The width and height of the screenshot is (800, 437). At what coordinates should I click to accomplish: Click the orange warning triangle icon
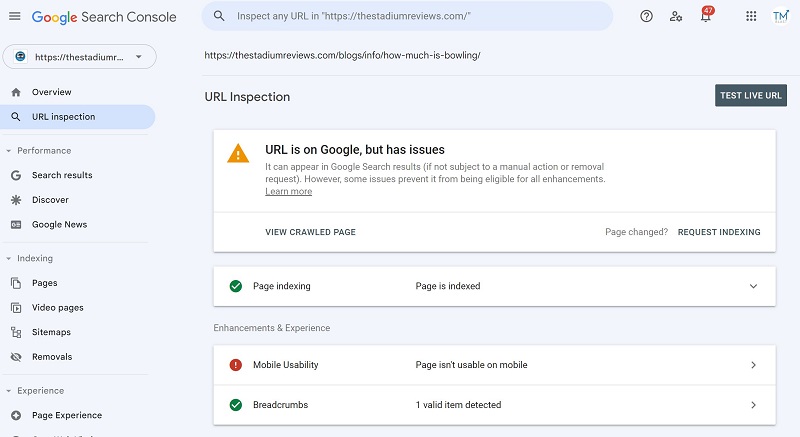[x=238, y=153]
